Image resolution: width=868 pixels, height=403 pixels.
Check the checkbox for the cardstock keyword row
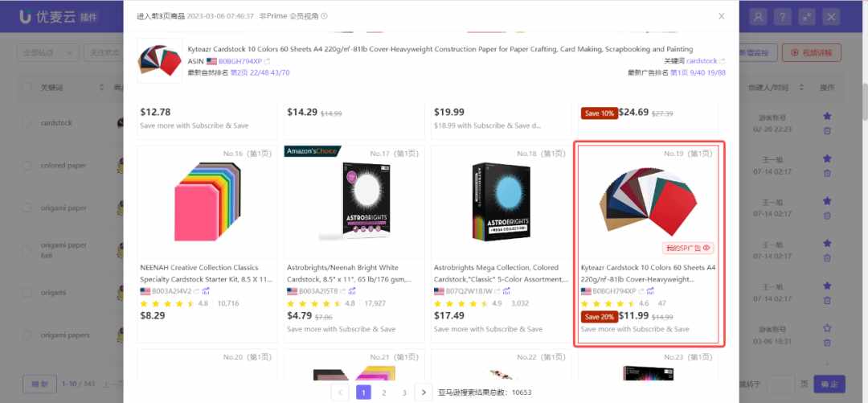point(27,122)
